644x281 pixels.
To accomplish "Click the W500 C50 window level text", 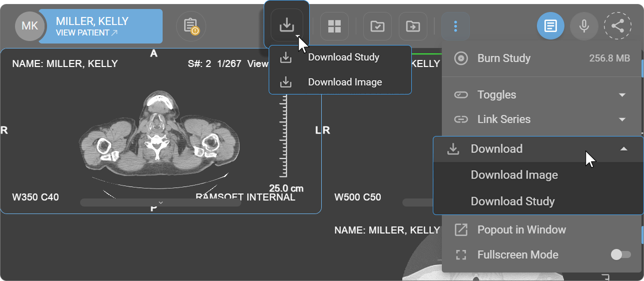I will (x=358, y=197).
